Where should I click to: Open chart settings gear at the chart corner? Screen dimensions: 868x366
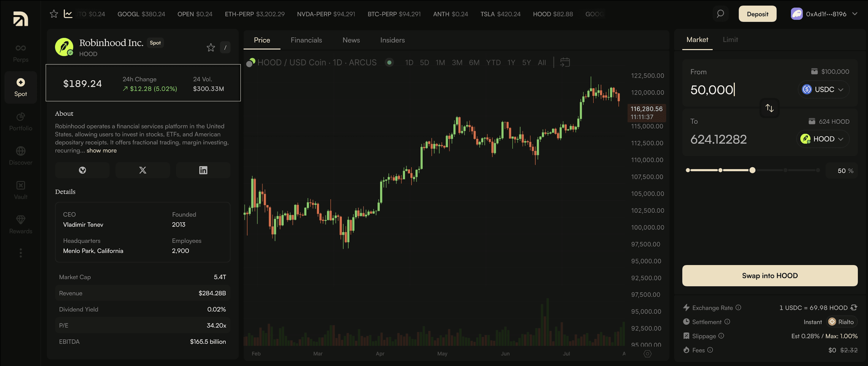point(647,354)
